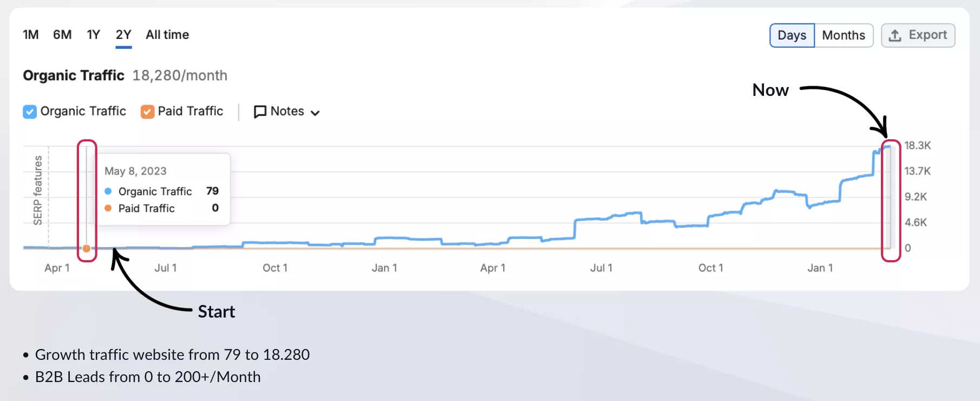Click the orange Paid Traffic legend dot
Image resolution: width=980 pixels, height=401 pixels.
(x=108, y=208)
